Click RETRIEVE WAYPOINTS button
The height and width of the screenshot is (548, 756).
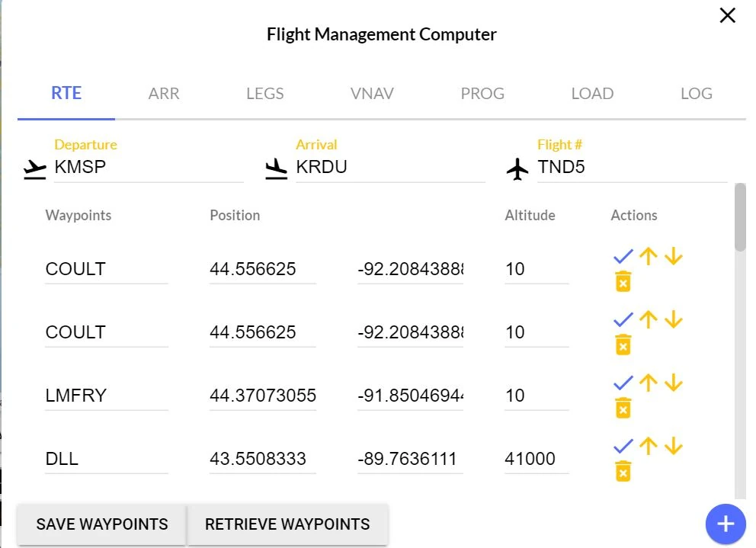[287, 524]
